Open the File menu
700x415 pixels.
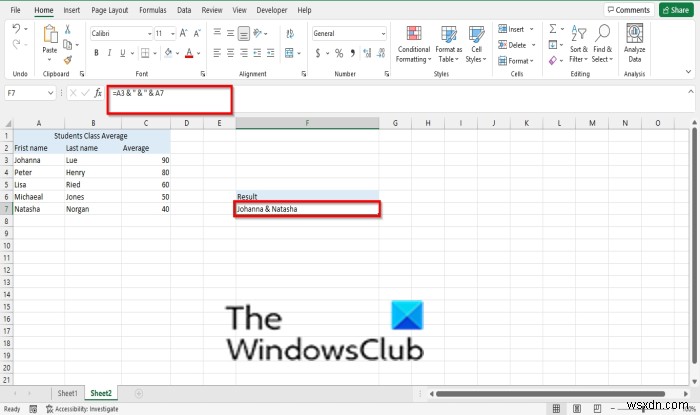(15, 10)
